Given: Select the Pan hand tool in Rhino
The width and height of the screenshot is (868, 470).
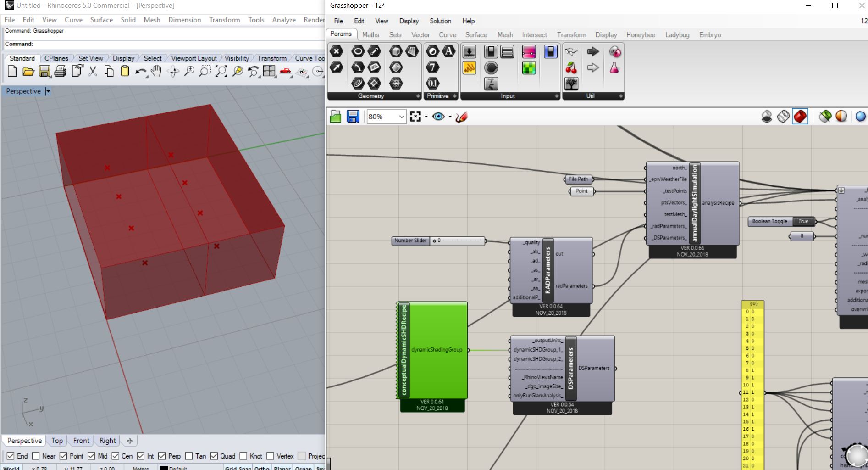Looking at the screenshot, I should (x=156, y=71).
